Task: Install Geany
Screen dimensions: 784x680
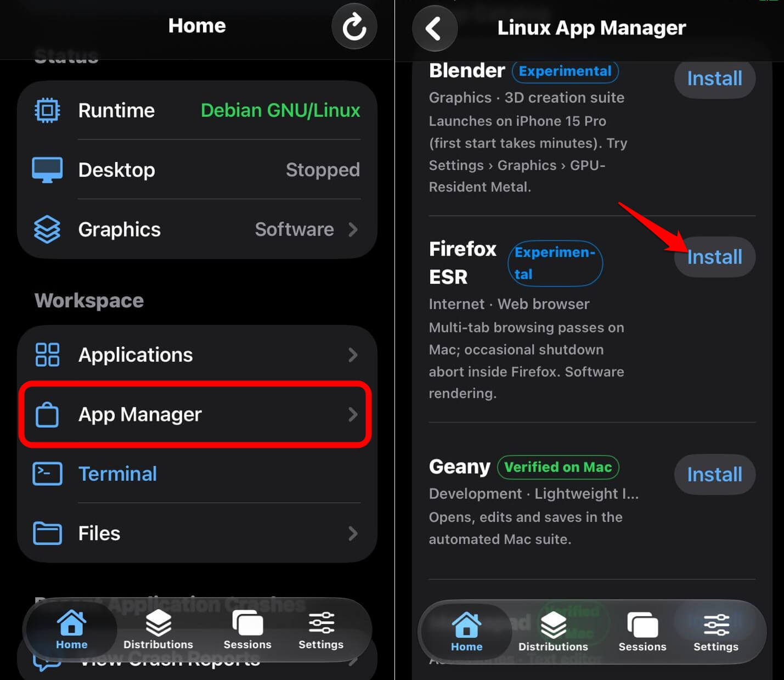Action: coord(714,474)
